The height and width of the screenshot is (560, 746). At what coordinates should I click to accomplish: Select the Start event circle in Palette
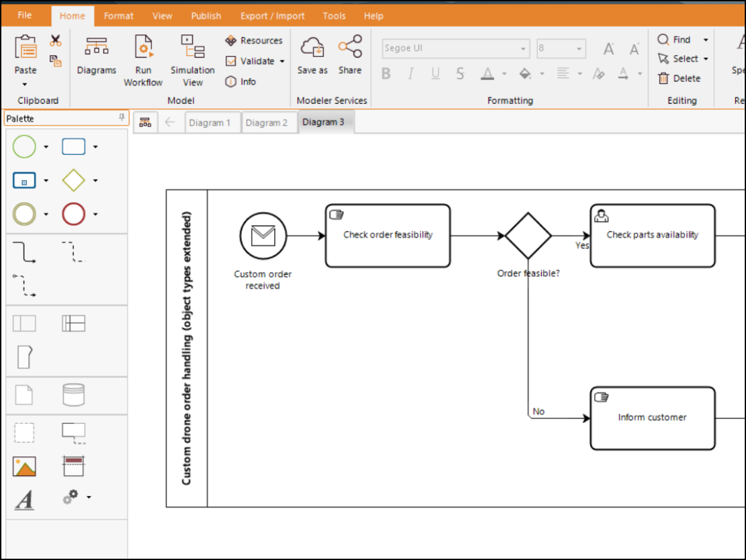(24, 147)
